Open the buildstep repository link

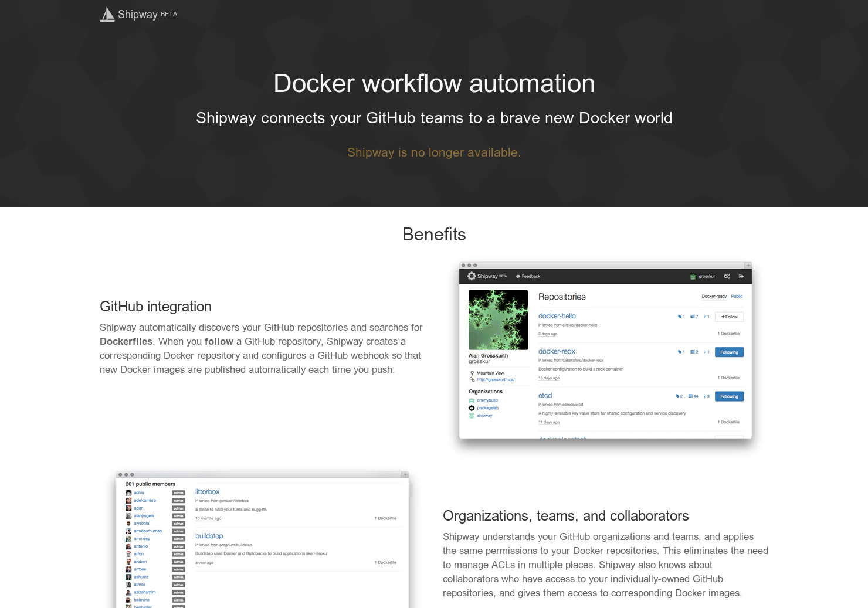pyautogui.click(x=209, y=536)
